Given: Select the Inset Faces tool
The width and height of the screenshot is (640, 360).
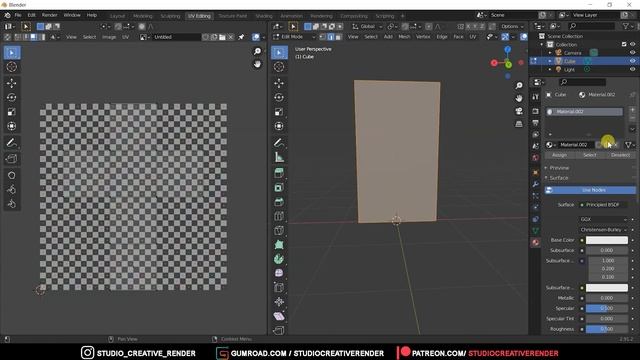Looking at the screenshot, I should 279,188.
